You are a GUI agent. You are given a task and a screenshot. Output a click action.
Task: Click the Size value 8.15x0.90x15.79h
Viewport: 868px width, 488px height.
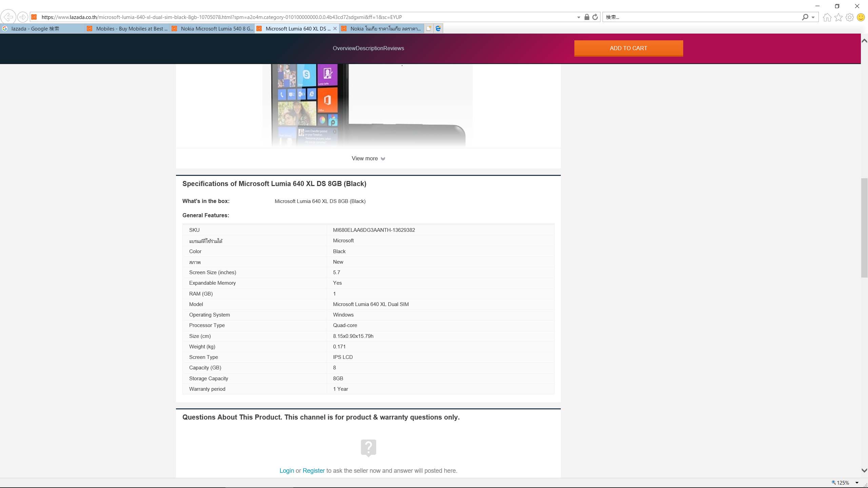(x=353, y=336)
